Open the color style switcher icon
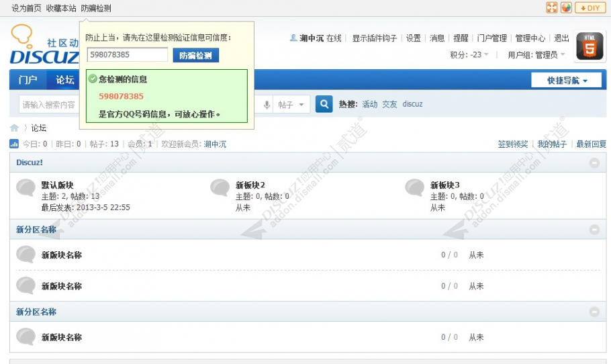 (566, 8)
